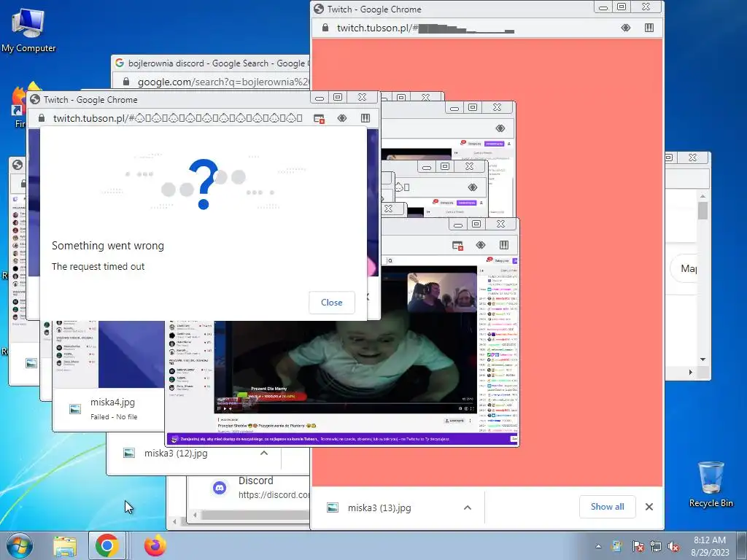Click the muted volume tray icon

(x=673, y=547)
